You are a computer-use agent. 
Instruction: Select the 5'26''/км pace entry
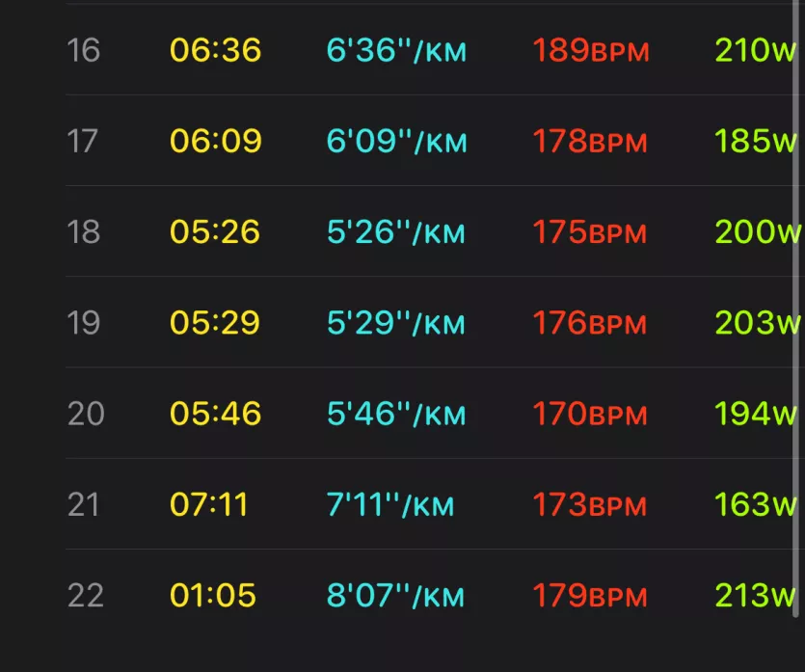pyautogui.click(x=396, y=232)
